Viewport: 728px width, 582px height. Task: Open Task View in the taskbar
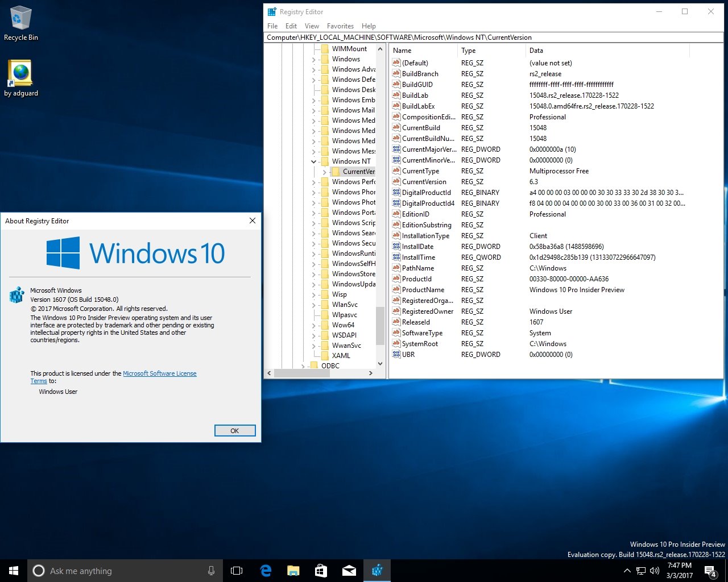pos(237,571)
